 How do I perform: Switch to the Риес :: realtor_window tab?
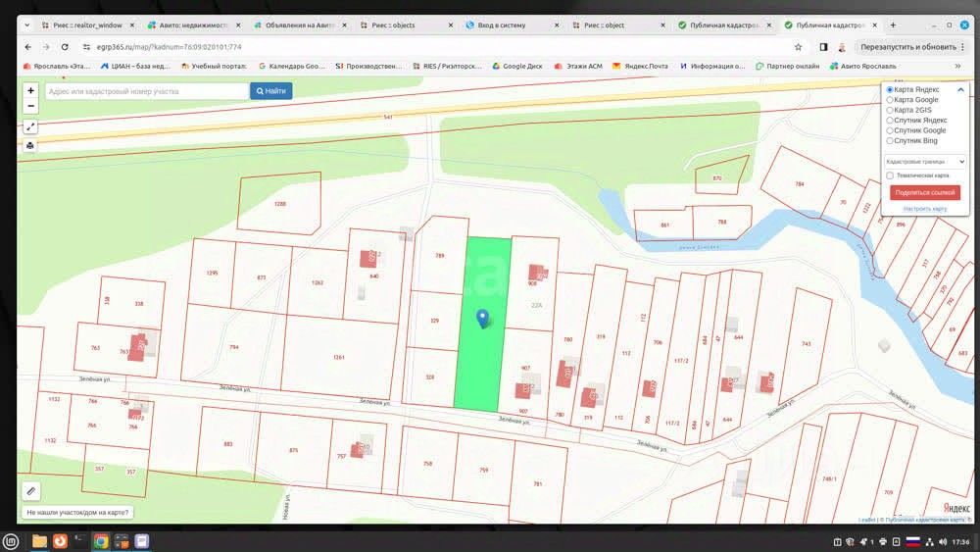tap(86, 25)
